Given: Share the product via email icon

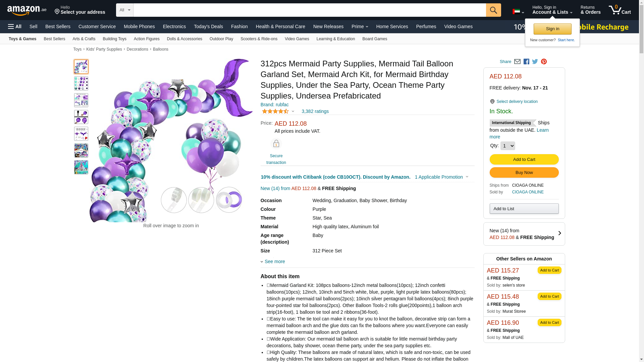Looking at the screenshot, I should 517,62.
